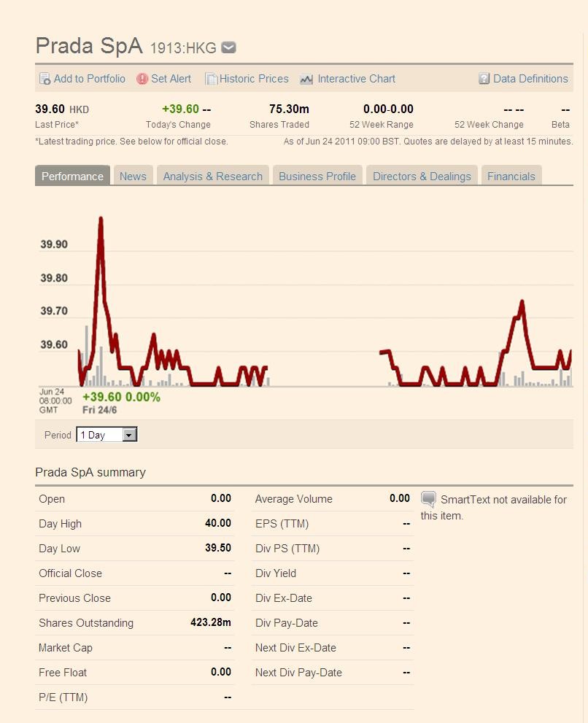Click the Prada SpA company title
The width and height of the screenshot is (588, 723).
point(89,46)
